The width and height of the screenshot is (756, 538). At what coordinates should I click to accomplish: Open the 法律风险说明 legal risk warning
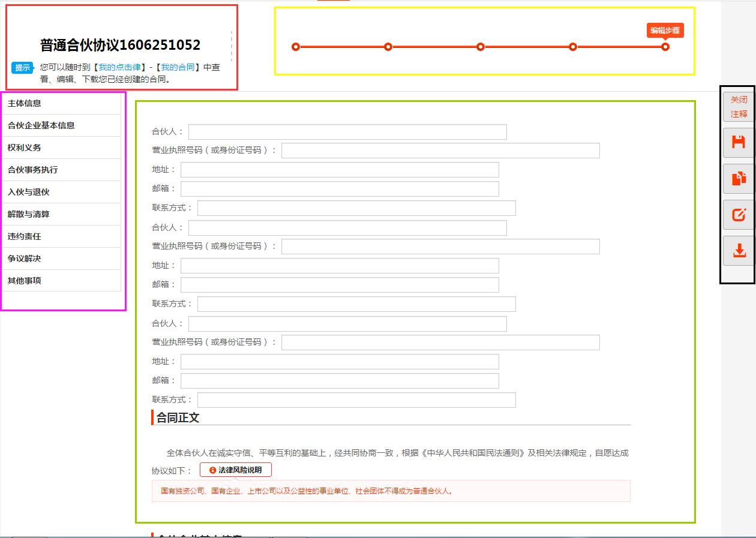point(236,470)
